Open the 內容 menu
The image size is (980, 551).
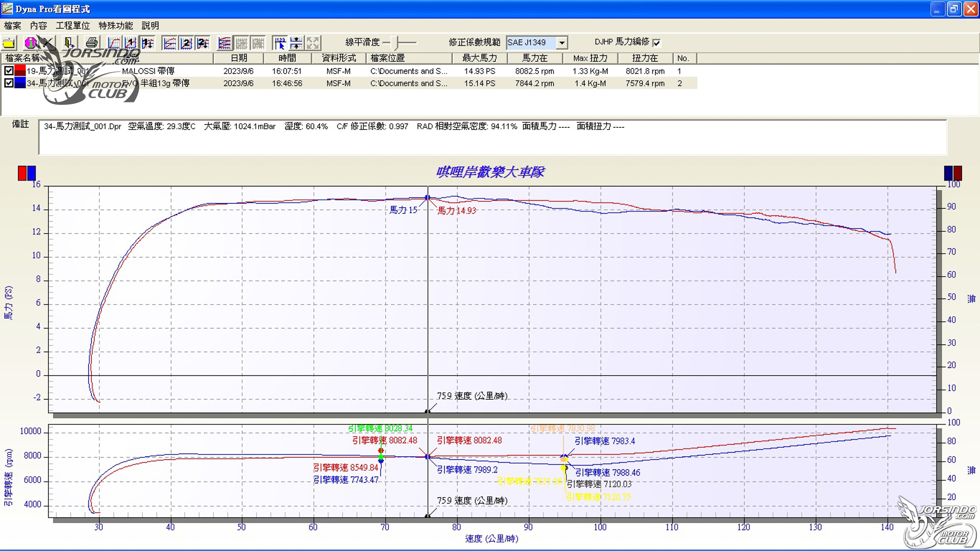[38, 25]
